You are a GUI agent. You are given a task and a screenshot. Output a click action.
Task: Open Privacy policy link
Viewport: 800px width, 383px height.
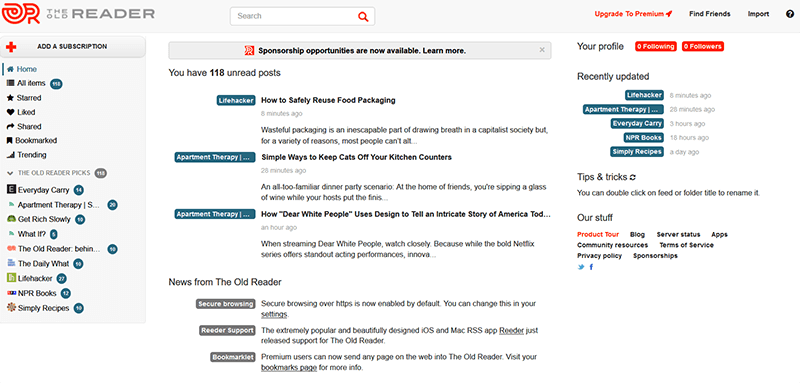(x=599, y=256)
